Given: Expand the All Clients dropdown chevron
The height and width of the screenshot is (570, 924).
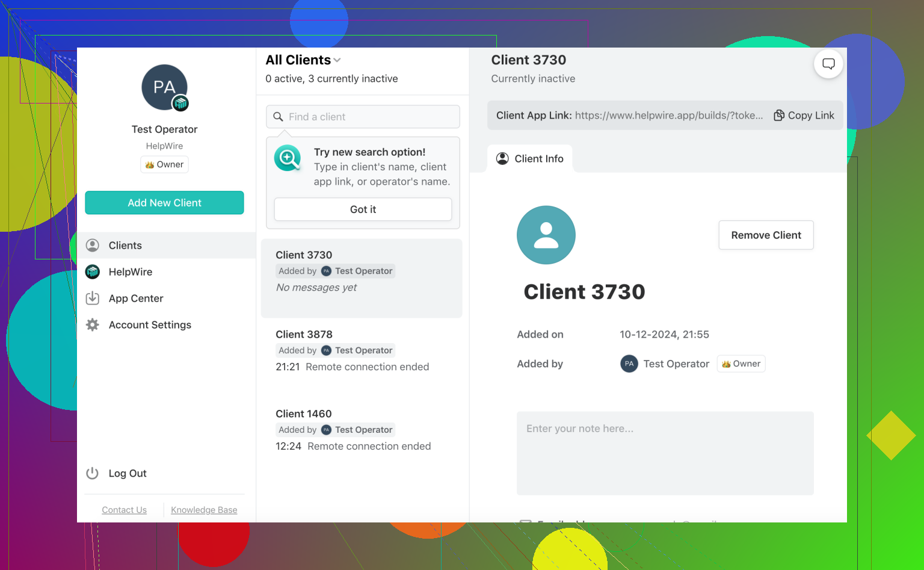Looking at the screenshot, I should (337, 60).
